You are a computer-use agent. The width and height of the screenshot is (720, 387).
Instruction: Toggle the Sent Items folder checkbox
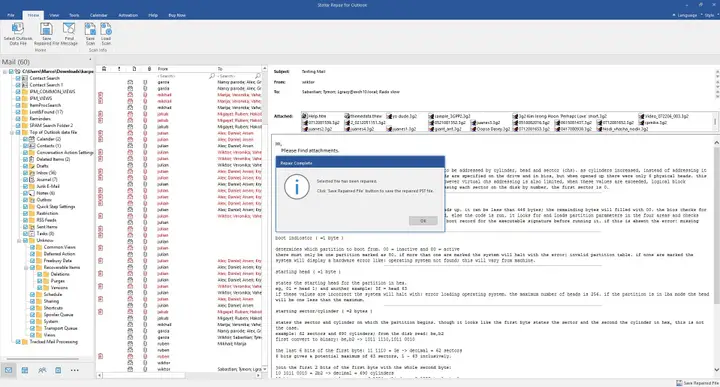click(26, 227)
